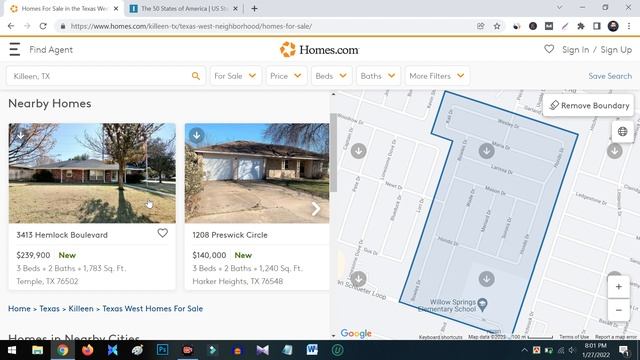Image resolution: width=640 pixels, height=360 pixels.
Task: Click map marker near Schueler Loop
Action: point(358,279)
